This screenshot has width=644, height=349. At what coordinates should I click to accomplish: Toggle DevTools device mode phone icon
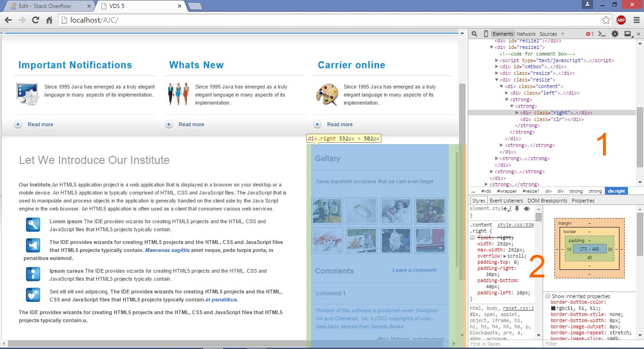coord(486,34)
